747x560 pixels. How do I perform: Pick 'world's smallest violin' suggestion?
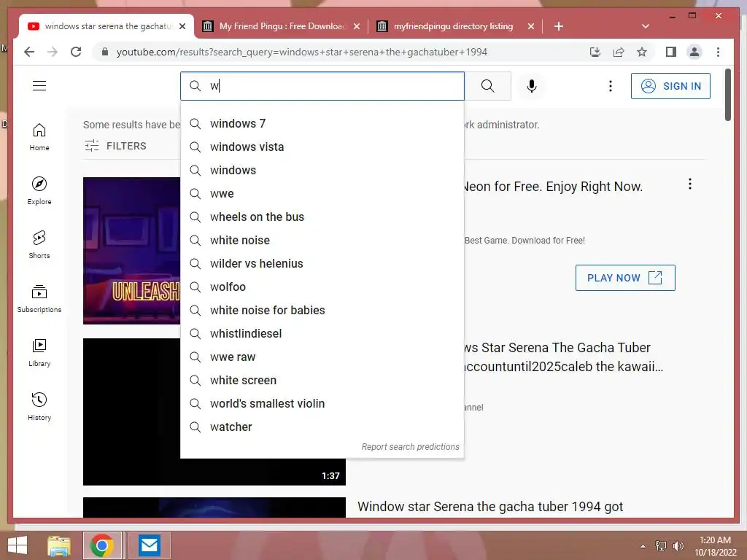coord(322,404)
